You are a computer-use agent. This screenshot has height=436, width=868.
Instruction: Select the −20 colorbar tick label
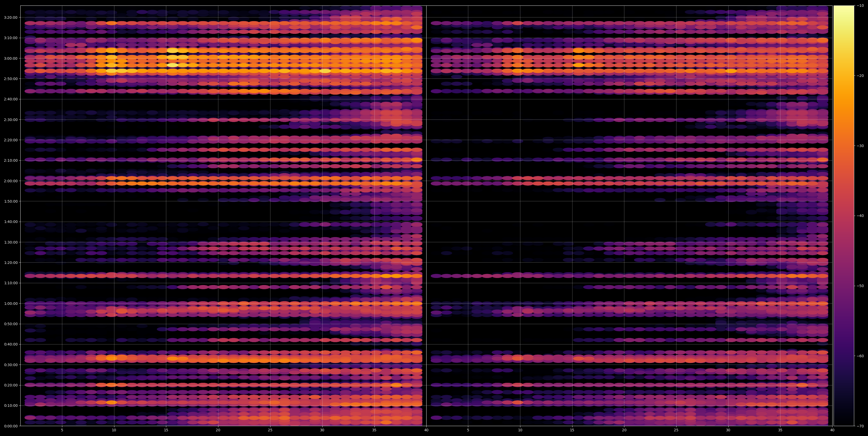[860, 76]
